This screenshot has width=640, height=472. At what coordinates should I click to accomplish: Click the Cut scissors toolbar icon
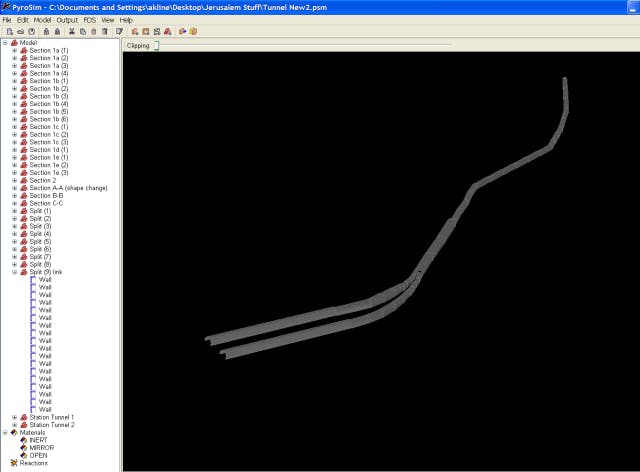(x=72, y=31)
